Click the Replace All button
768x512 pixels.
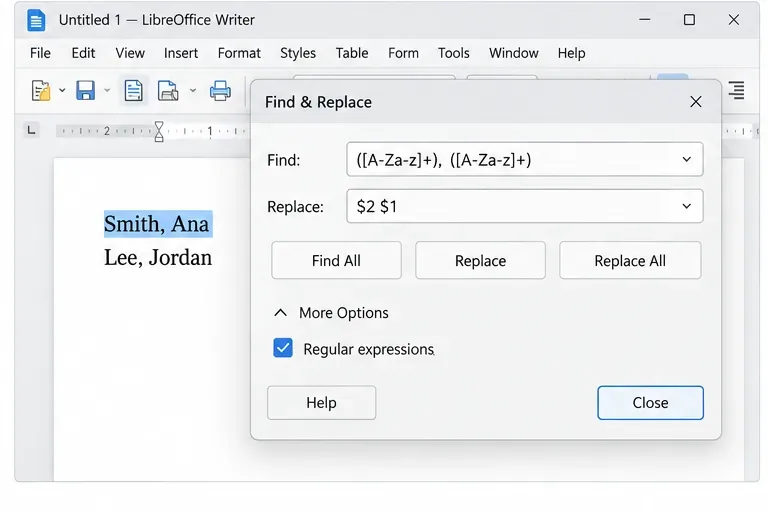point(630,261)
